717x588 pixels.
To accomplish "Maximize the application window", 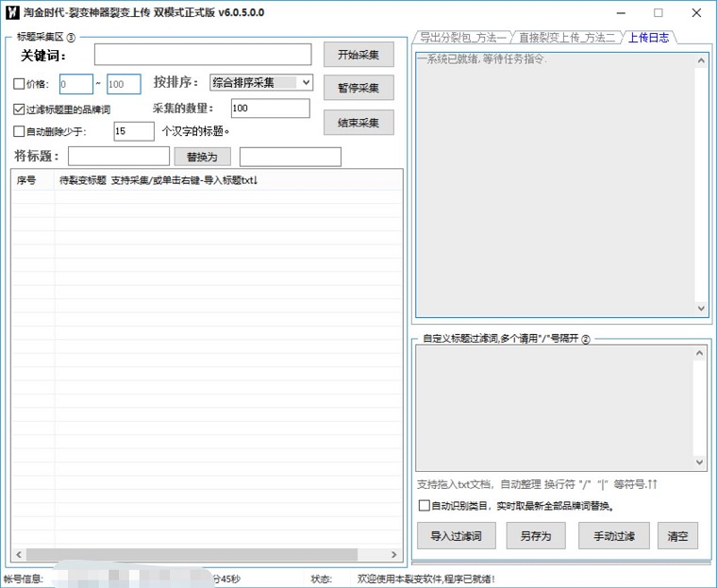I will pos(658,13).
